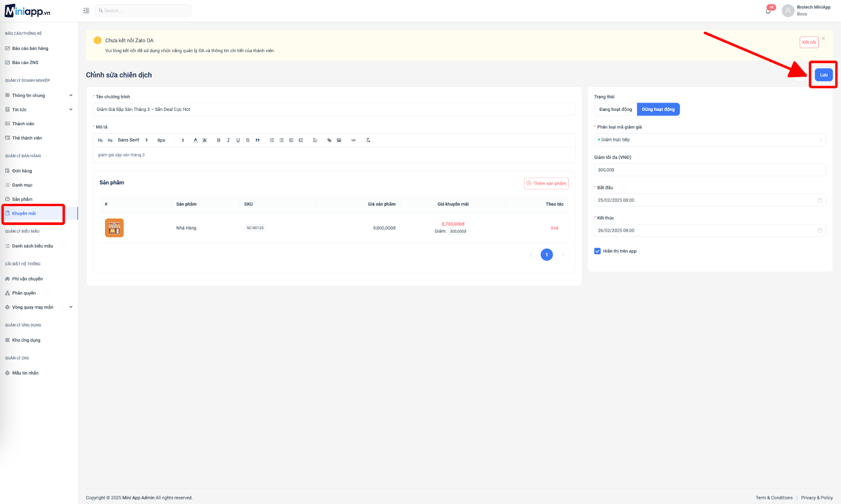
Task: Open the notification bell
Action: [x=768, y=11]
